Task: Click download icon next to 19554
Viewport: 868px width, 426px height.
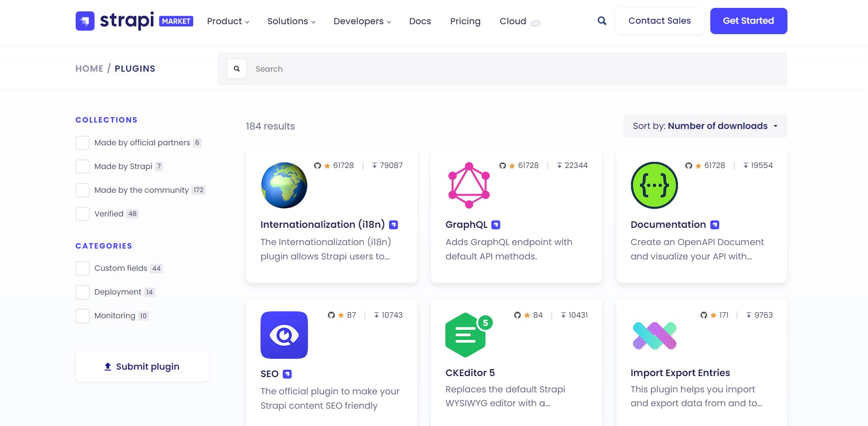Action: (746, 166)
